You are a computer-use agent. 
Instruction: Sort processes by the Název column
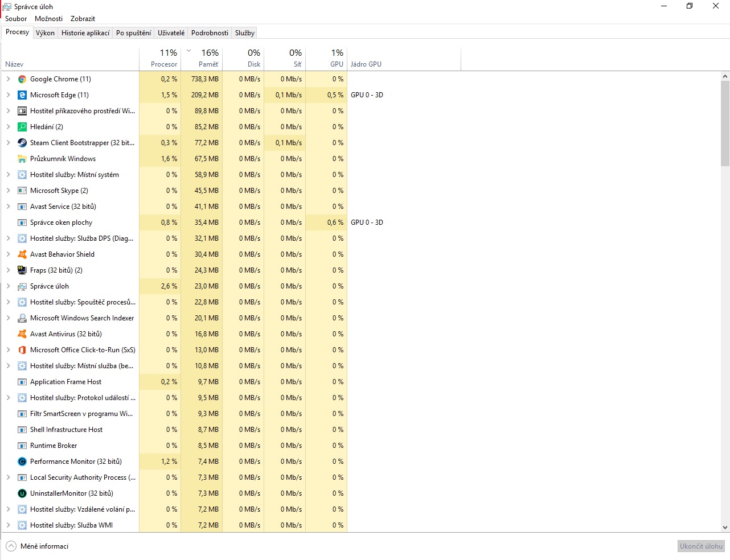click(x=71, y=59)
